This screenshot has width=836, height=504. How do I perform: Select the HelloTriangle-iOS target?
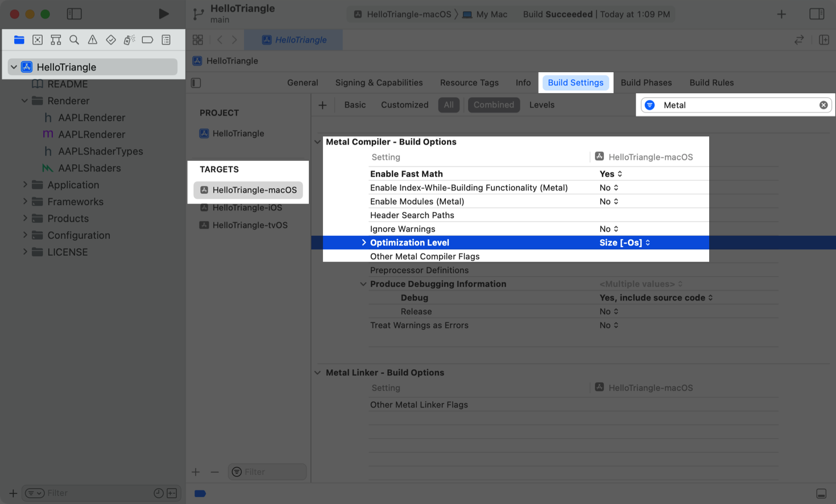pyautogui.click(x=247, y=207)
